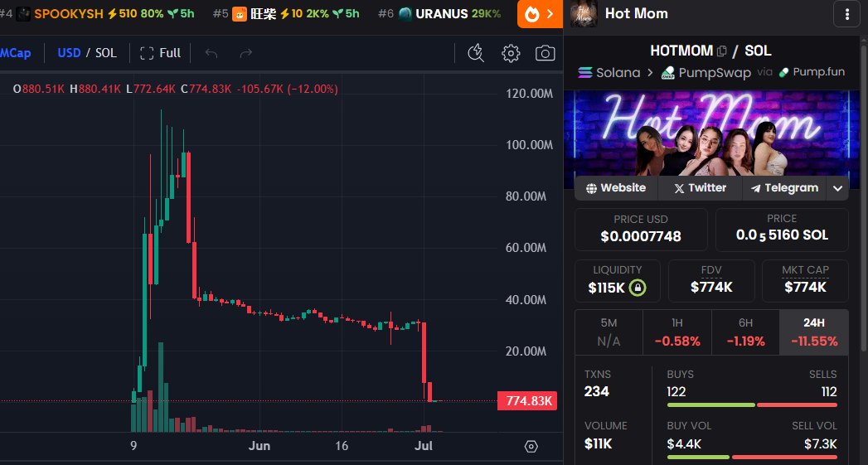The image size is (868, 465).
Task: Click the LIQUIDITY $115K box
Action: (618, 281)
